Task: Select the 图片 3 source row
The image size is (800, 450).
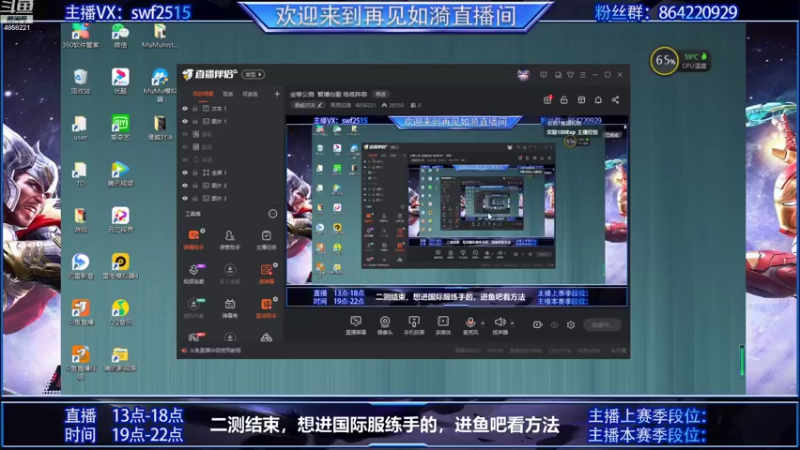Action: click(x=231, y=198)
